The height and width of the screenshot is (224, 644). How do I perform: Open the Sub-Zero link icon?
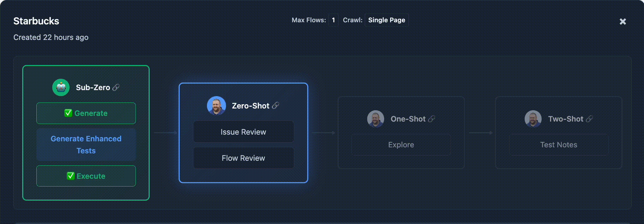(116, 87)
